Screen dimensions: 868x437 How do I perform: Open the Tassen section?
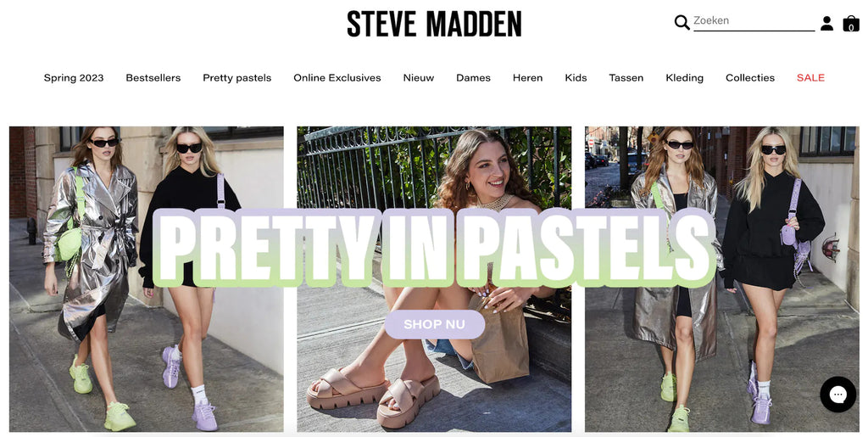pyautogui.click(x=626, y=78)
